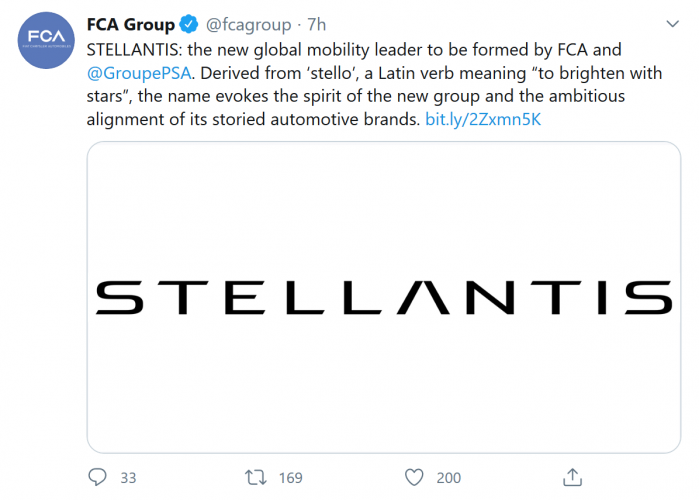Click the reply speech bubble icon

click(x=97, y=477)
